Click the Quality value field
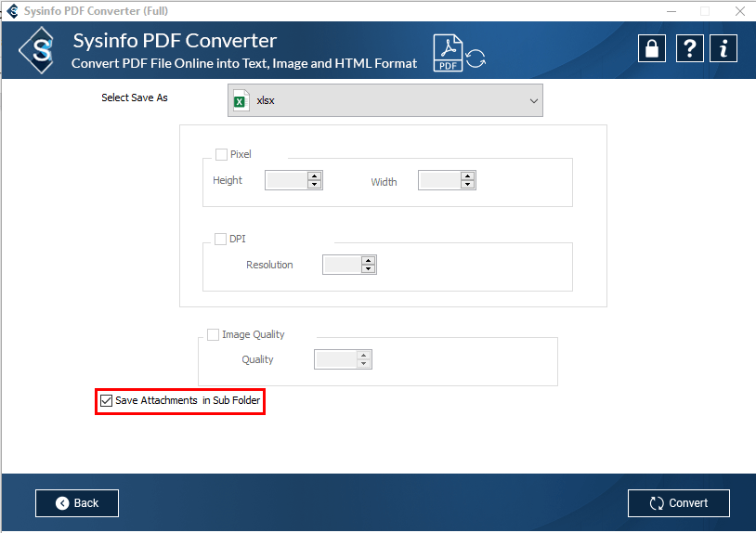 click(336, 359)
